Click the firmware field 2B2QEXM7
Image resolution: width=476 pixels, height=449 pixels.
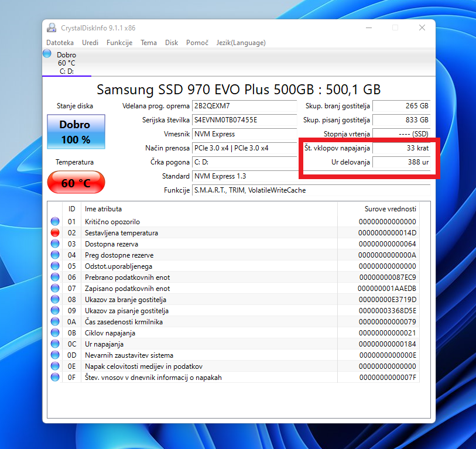click(x=244, y=106)
